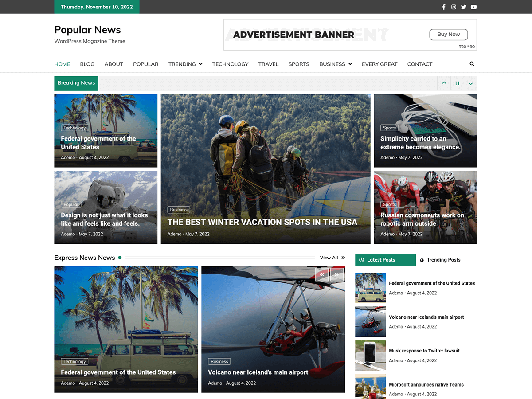Screen dimensions: 532x399
Task: Go to previous Express News slide
Action: [x=322, y=274]
